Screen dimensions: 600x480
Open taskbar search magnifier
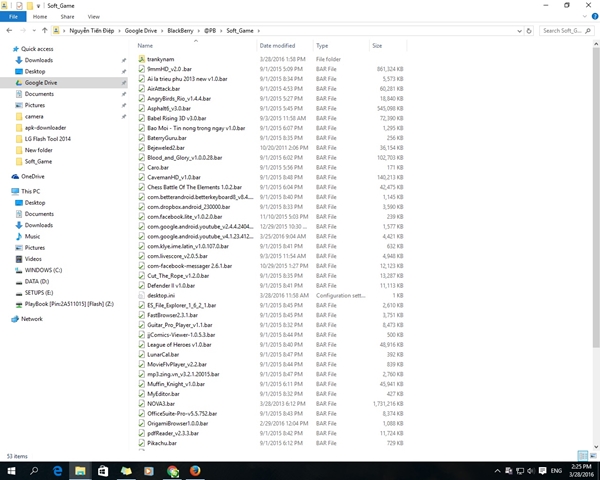(x=34, y=471)
